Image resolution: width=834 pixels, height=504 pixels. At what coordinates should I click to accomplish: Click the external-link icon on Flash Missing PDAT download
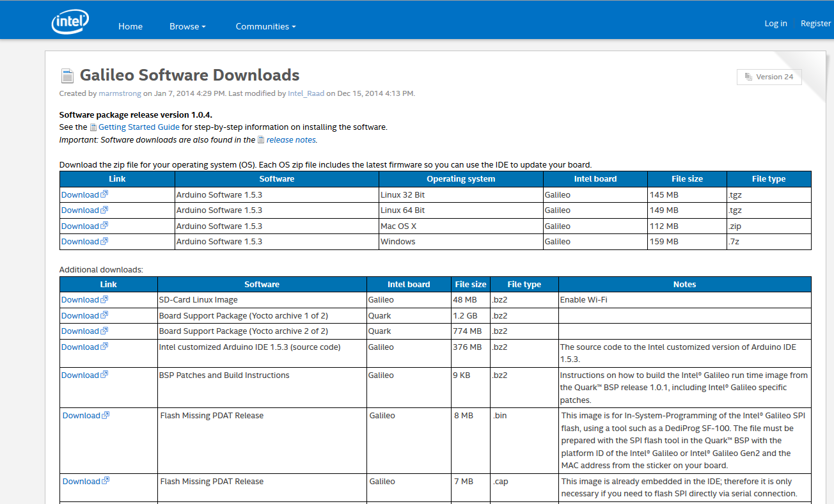(106, 415)
